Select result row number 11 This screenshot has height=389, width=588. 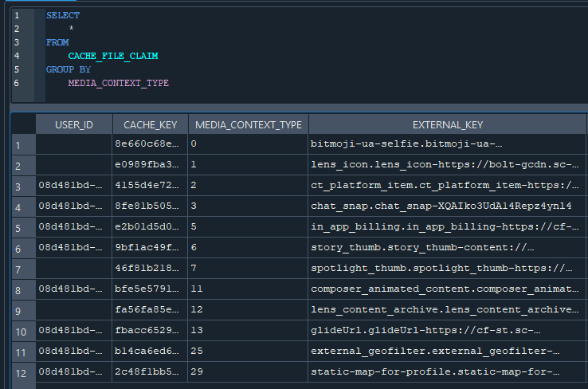pyautogui.click(x=24, y=352)
